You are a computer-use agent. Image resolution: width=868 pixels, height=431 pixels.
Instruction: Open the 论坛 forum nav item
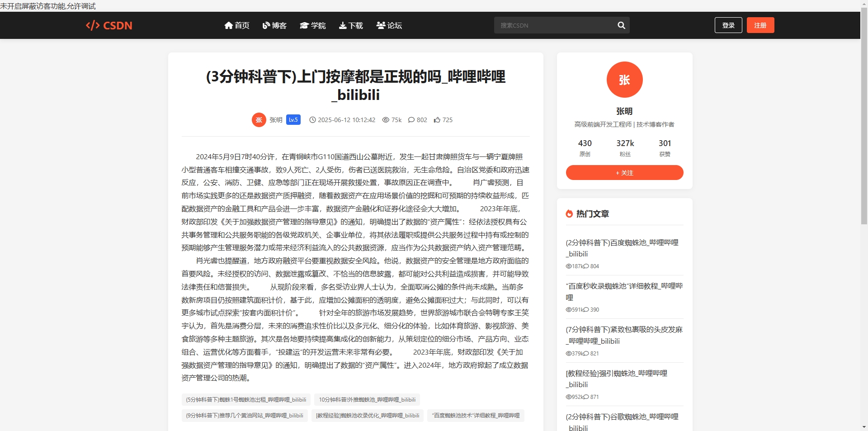(389, 25)
